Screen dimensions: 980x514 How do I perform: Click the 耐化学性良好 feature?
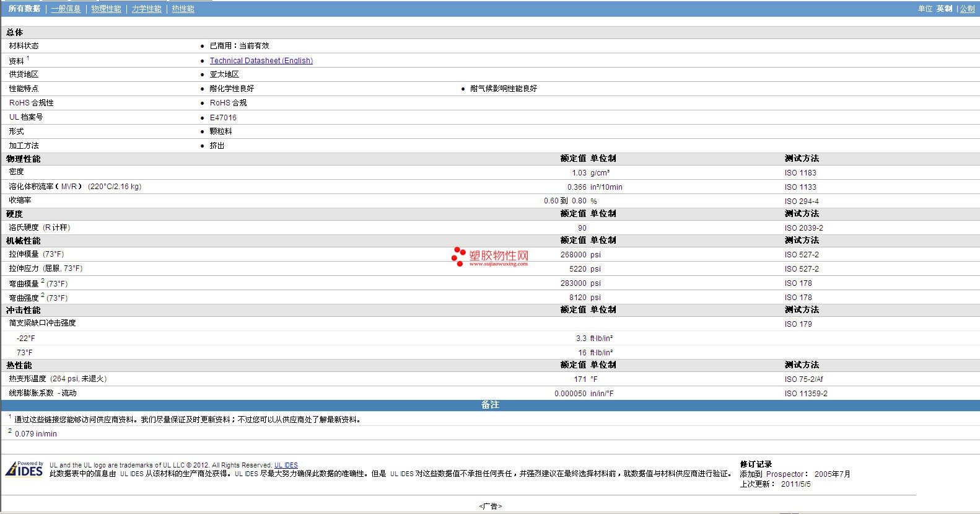[x=232, y=89]
